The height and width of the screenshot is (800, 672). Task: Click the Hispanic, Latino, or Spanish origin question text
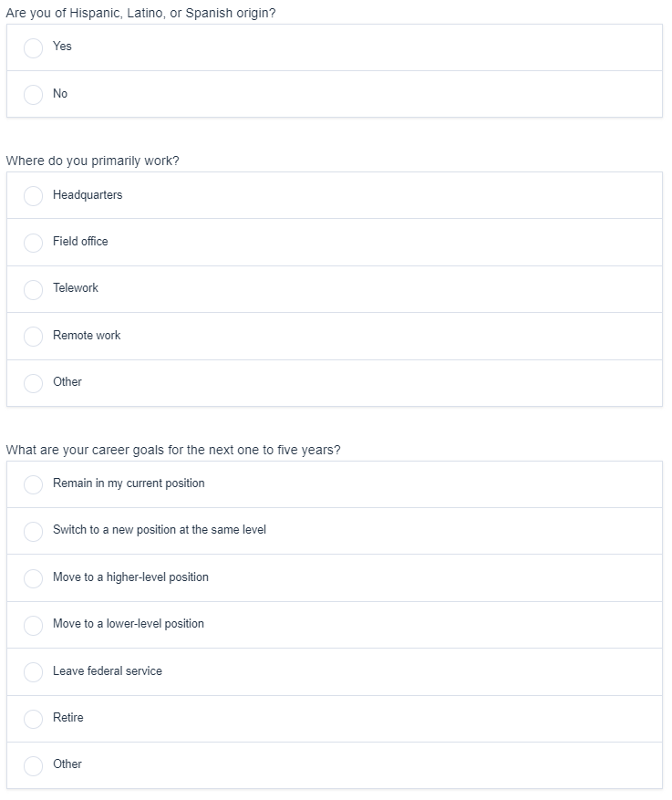coord(140,14)
